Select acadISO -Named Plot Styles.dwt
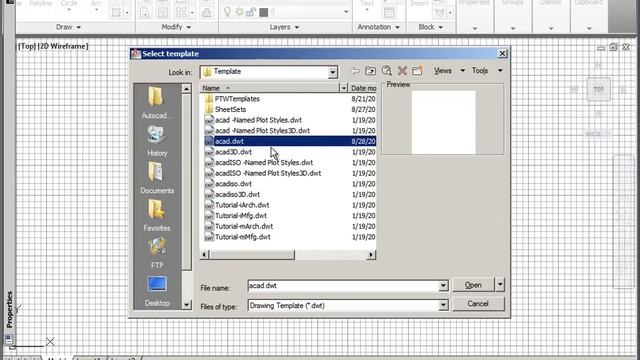This screenshot has width=640, height=360. point(264,162)
